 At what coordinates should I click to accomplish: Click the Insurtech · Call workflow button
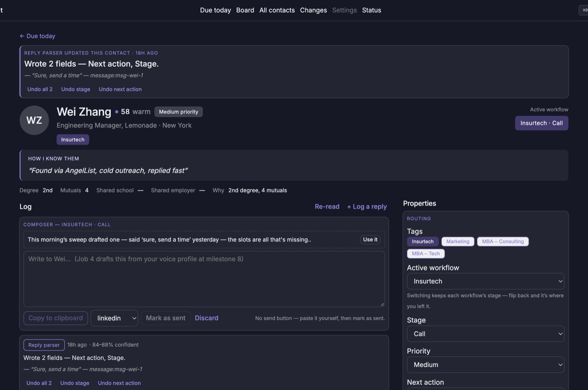(x=542, y=123)
